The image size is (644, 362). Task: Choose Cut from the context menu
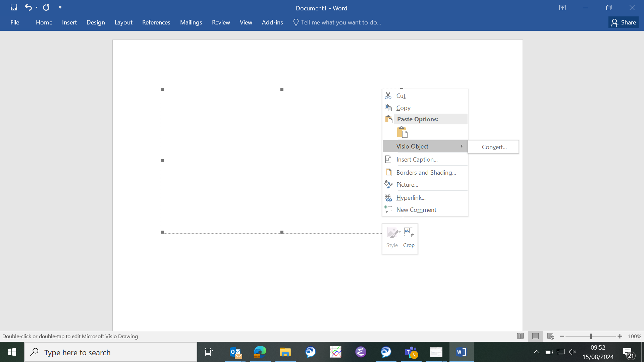click(425, 96)
